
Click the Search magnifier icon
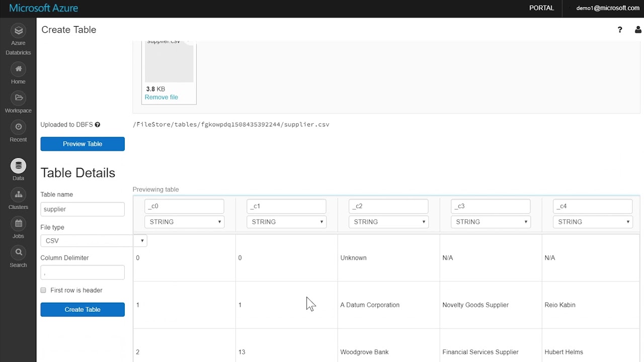18,252
